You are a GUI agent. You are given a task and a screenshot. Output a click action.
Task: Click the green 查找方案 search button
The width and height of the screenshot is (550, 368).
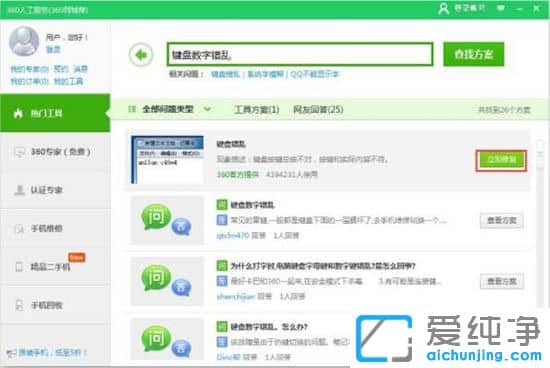point(474,54)
